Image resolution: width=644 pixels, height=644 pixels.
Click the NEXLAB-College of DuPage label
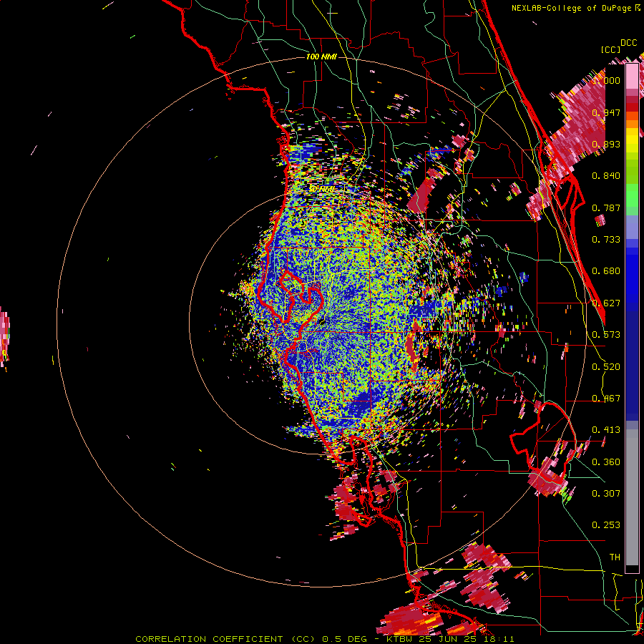572,8
